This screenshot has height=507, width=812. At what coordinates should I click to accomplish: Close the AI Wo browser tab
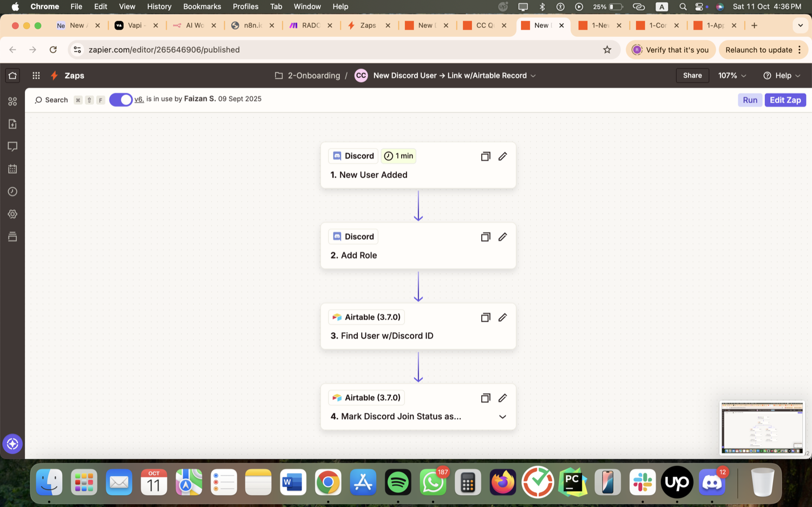point(214,25)
